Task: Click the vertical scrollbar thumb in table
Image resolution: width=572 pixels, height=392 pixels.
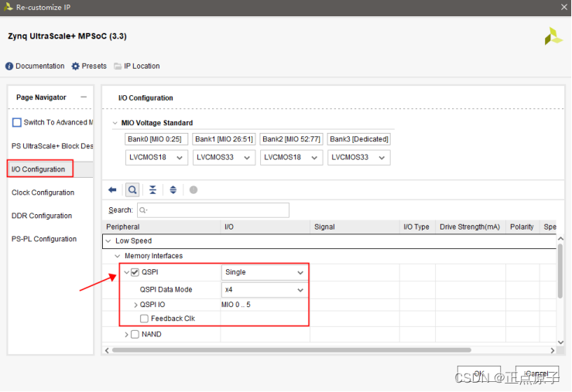Action: tap(560, 271)
